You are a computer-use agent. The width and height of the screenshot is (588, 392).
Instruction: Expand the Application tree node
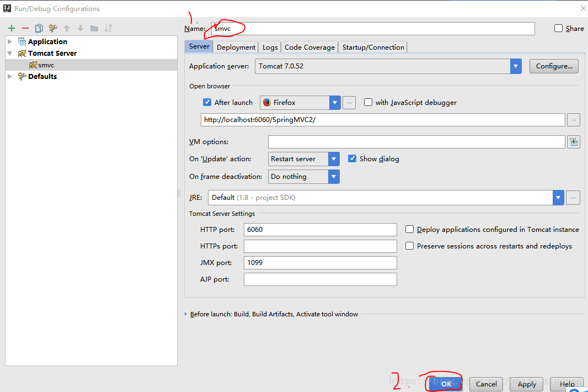point(10,41)
